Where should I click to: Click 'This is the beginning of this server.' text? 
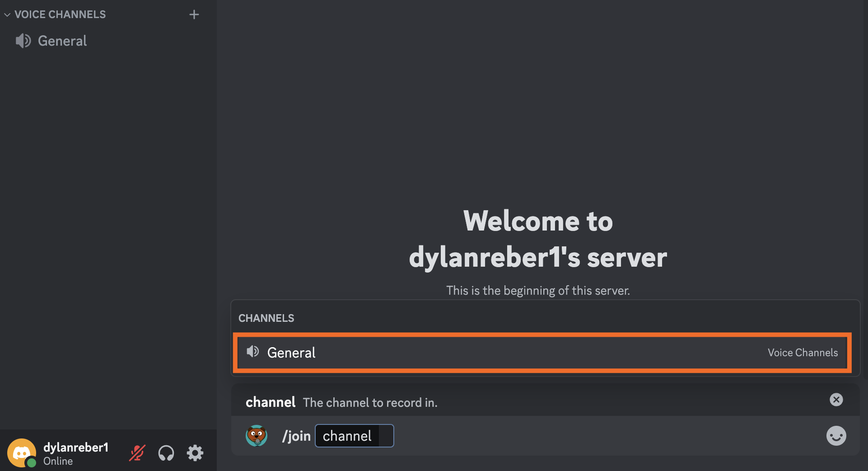[x=538, y=290]
